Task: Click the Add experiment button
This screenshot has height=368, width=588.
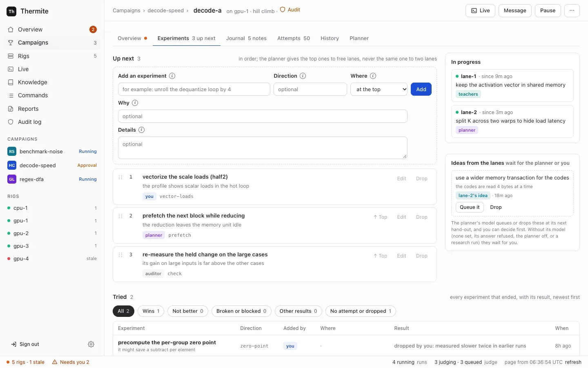Action: click(x=421, y=89)
